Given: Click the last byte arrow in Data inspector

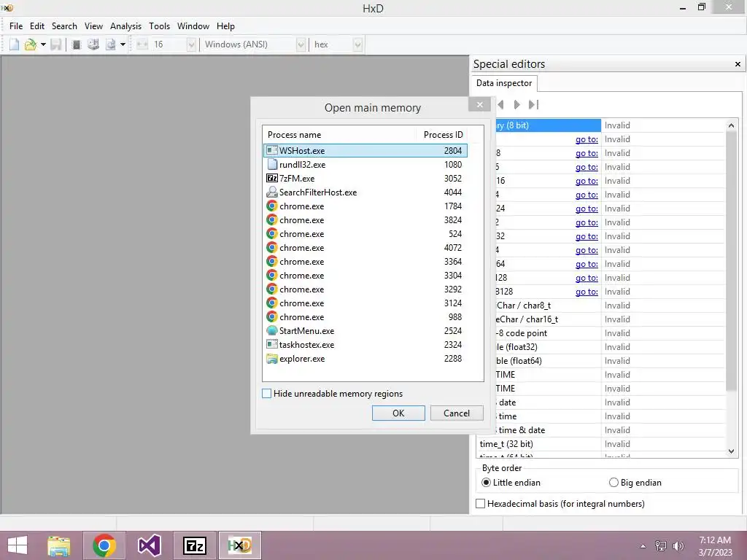Looking at the screenshot, I should coord(533,104).
